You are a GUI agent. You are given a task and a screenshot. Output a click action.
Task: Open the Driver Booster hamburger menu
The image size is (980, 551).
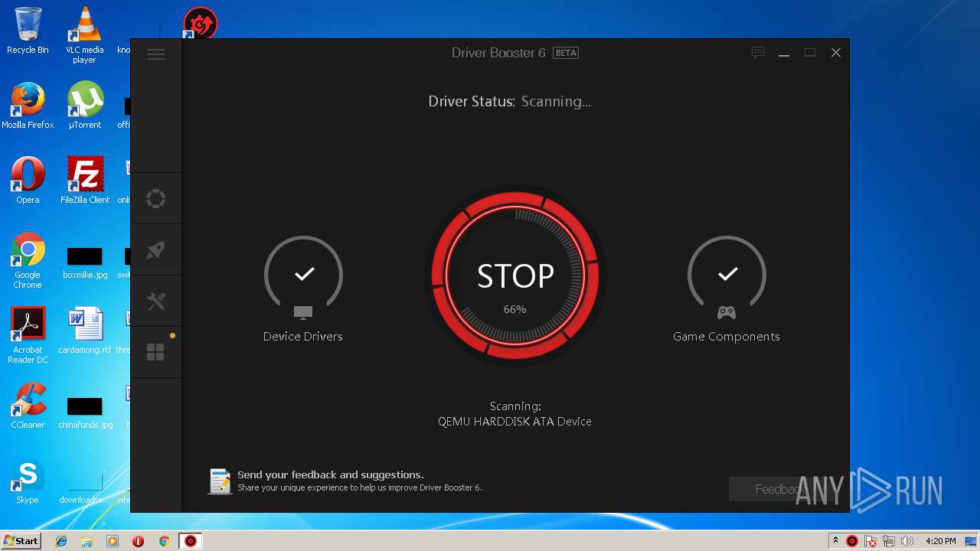[156, 54]
